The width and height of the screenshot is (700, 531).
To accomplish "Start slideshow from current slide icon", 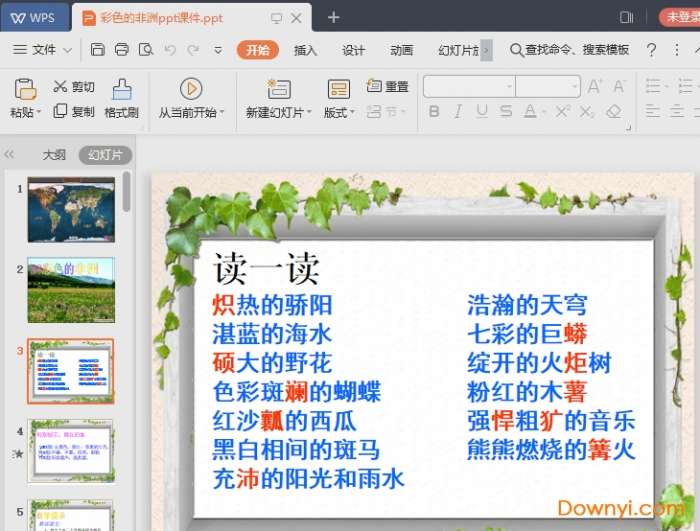I will (x=190, y=89).
